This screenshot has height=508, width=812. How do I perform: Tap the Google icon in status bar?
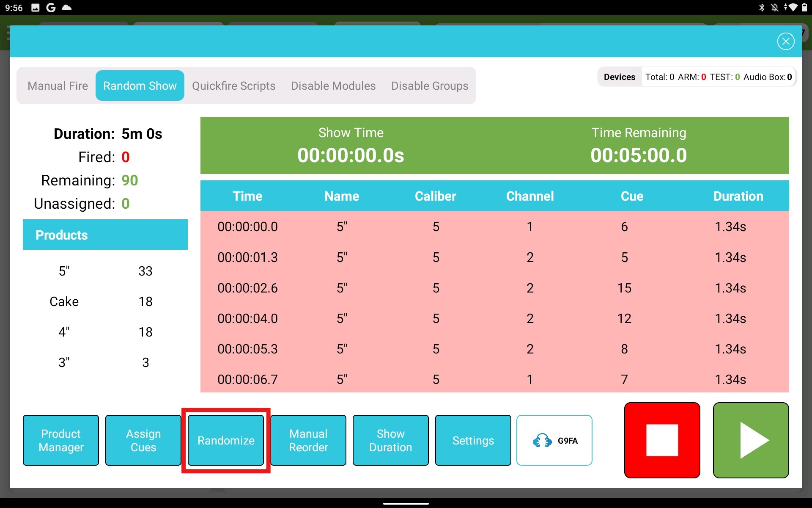[51, 8]
